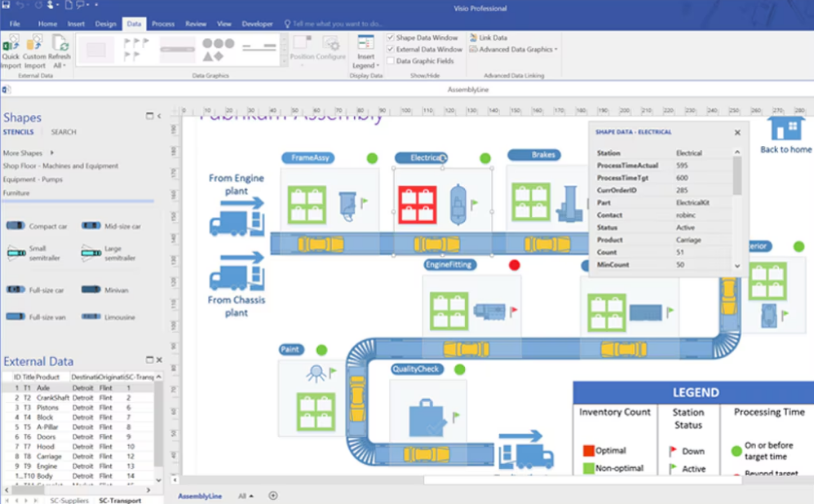
Task: Close the Shape Data - Electrical panel
Action: pos(737,131)
